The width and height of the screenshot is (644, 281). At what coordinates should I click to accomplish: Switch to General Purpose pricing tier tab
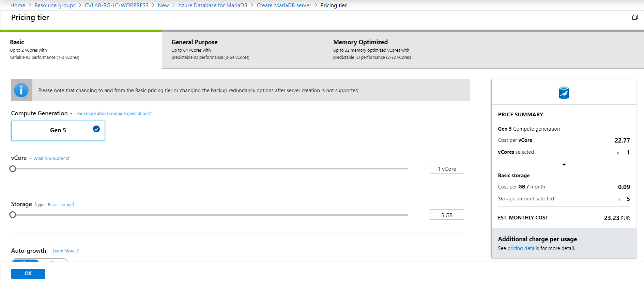click(243, 50)
